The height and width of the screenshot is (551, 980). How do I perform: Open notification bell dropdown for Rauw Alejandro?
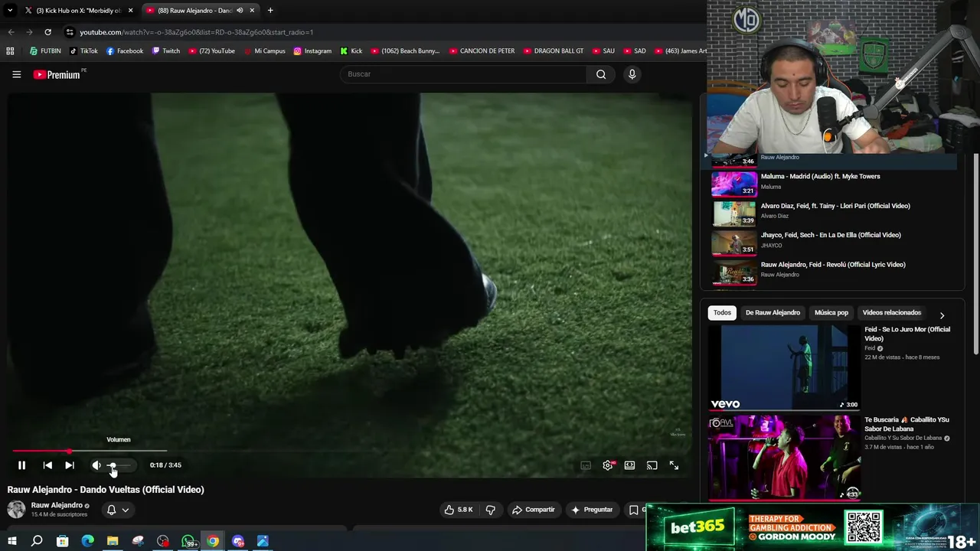coord(118,510)
